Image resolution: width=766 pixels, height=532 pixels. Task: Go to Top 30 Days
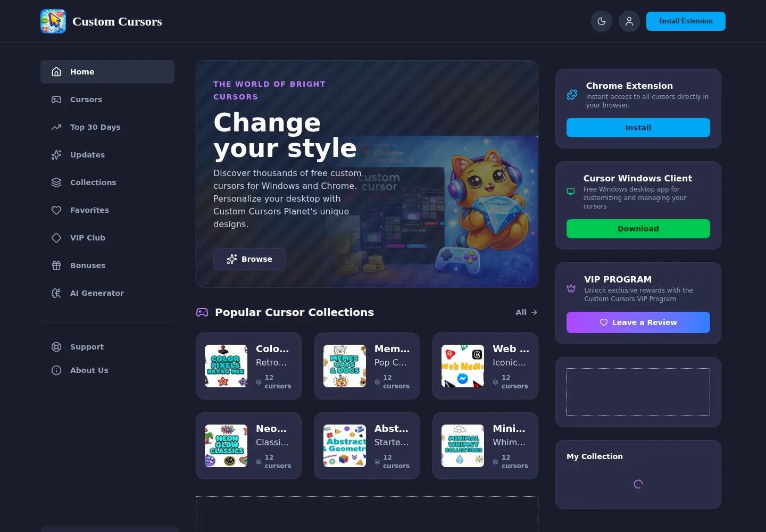107,127
